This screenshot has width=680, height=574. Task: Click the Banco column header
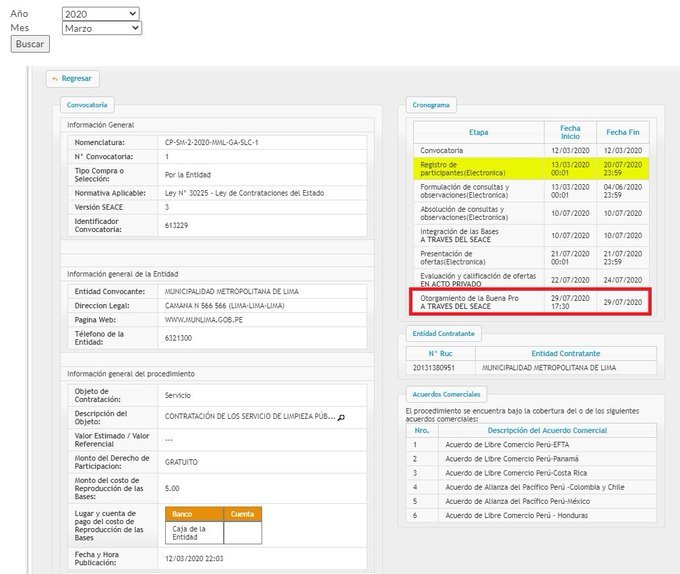tap(194, 514)
